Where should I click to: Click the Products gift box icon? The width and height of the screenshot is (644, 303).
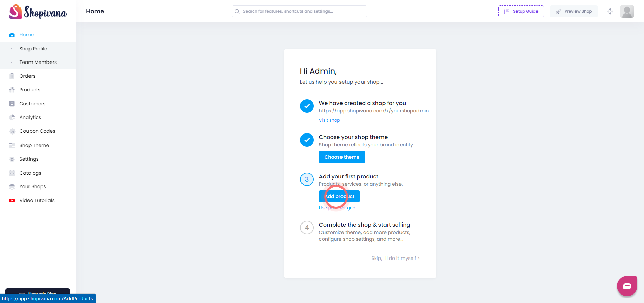(12, 90)
